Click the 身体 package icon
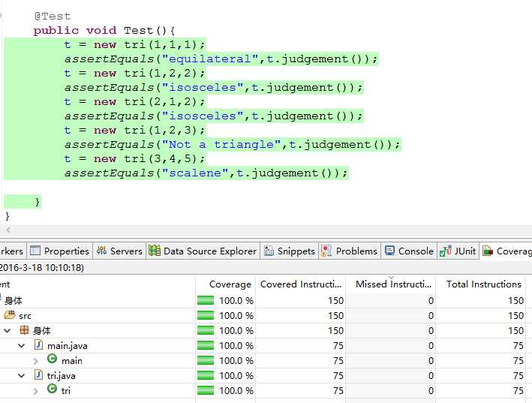The image size is (532, 403). pyautogui.click(x=24, y=330)
